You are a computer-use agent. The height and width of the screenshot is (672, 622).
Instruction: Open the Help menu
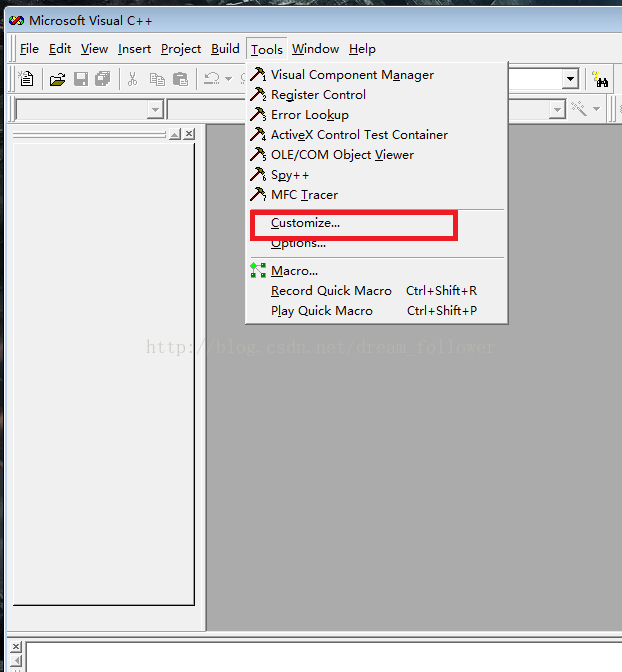pos(362,49)
